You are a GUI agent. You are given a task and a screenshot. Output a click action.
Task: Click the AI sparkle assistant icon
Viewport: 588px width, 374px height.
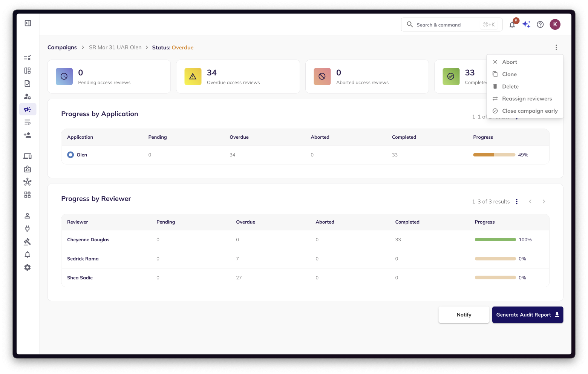(526, 25)
